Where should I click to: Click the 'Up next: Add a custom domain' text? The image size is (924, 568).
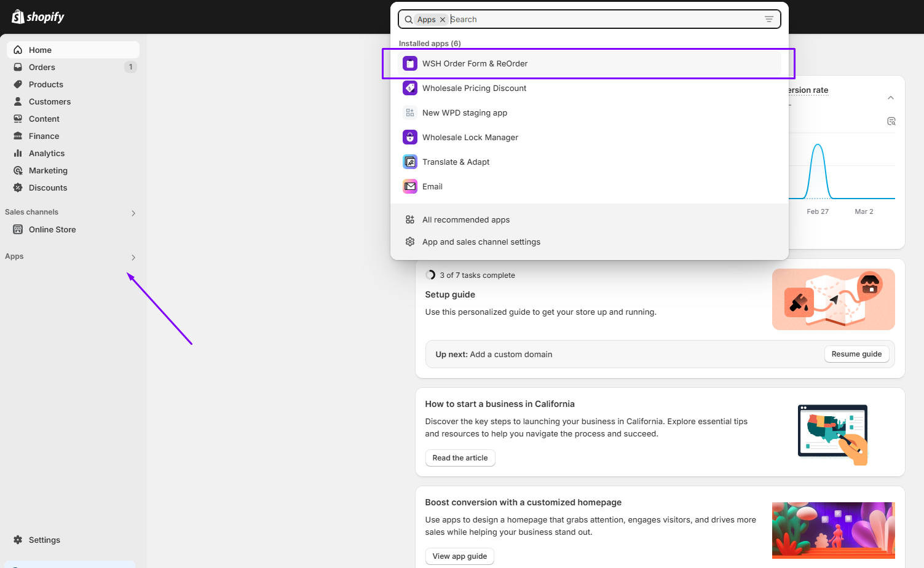pos(494,354)
